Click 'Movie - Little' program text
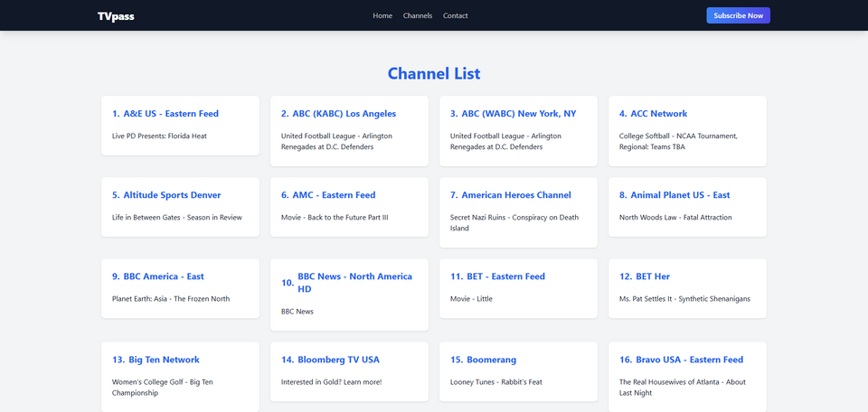The width and height of the screenshot is (868, 412). pos(471,299)
